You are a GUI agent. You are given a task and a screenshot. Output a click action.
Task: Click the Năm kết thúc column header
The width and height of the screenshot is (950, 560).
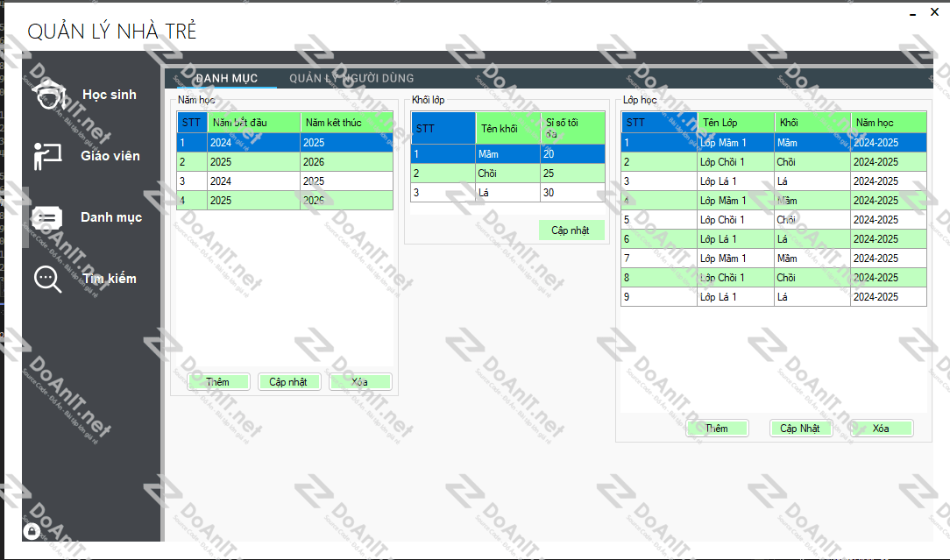click(346, 123)
